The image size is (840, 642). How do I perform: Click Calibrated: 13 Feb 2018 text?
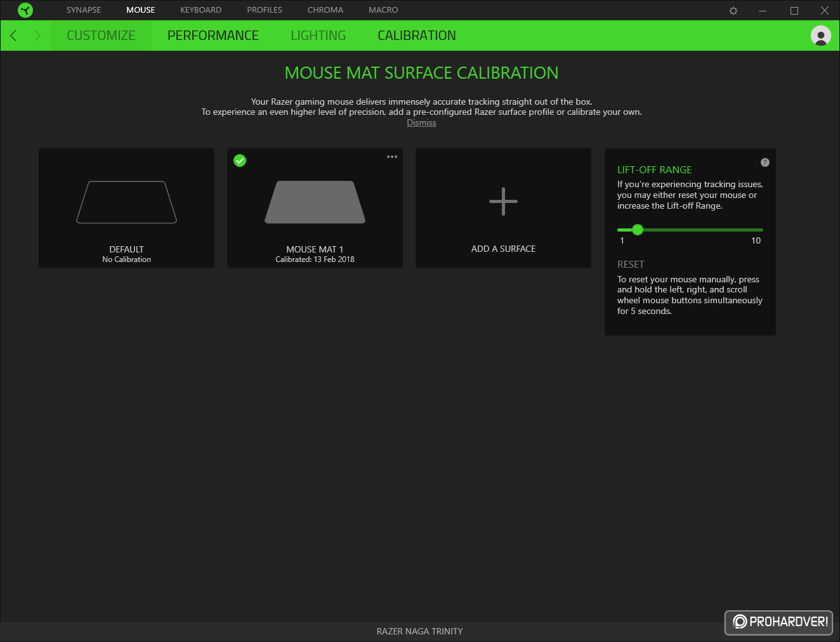point(315,259)
